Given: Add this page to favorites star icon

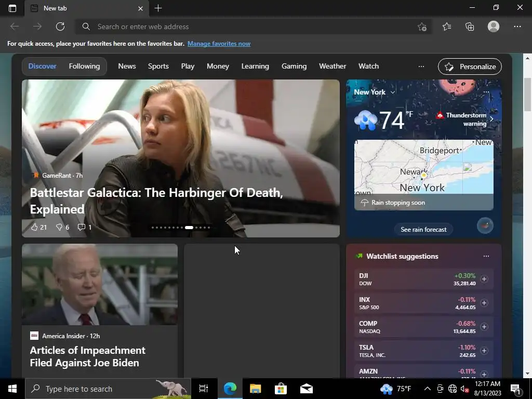Looking at the screenshot, I should 422,27.
